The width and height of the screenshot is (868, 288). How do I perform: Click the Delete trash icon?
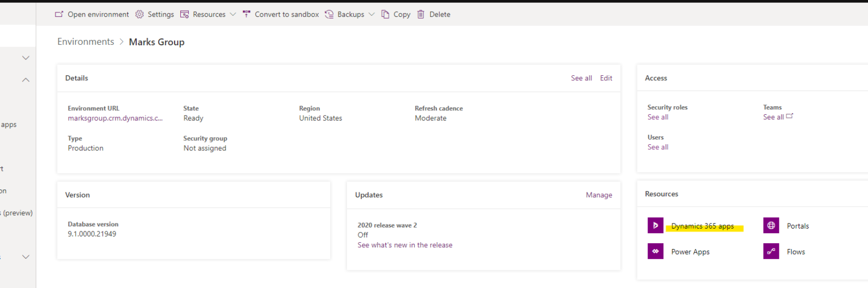420,14
